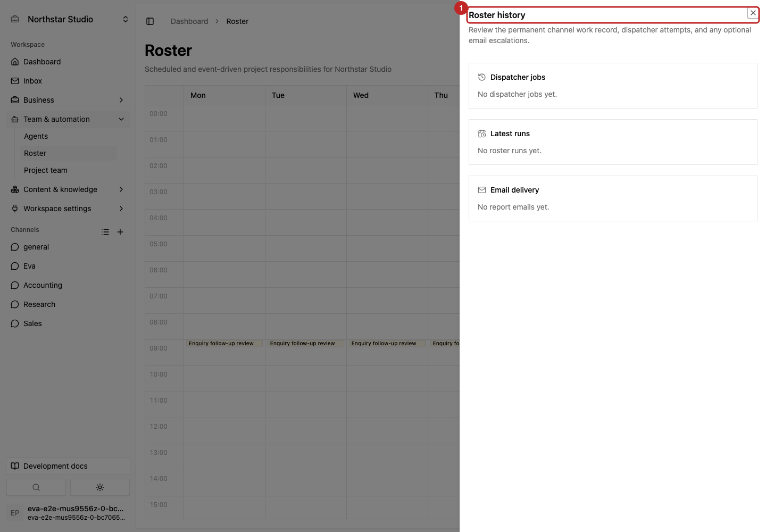
Task: Click the Email delivery envelope icon
Action: [482, 190]
